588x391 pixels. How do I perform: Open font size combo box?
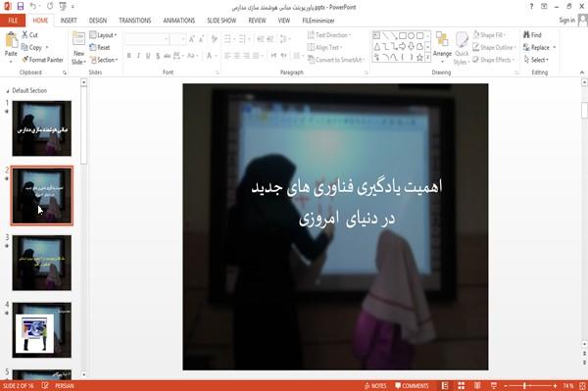click(x=177, y=39)
